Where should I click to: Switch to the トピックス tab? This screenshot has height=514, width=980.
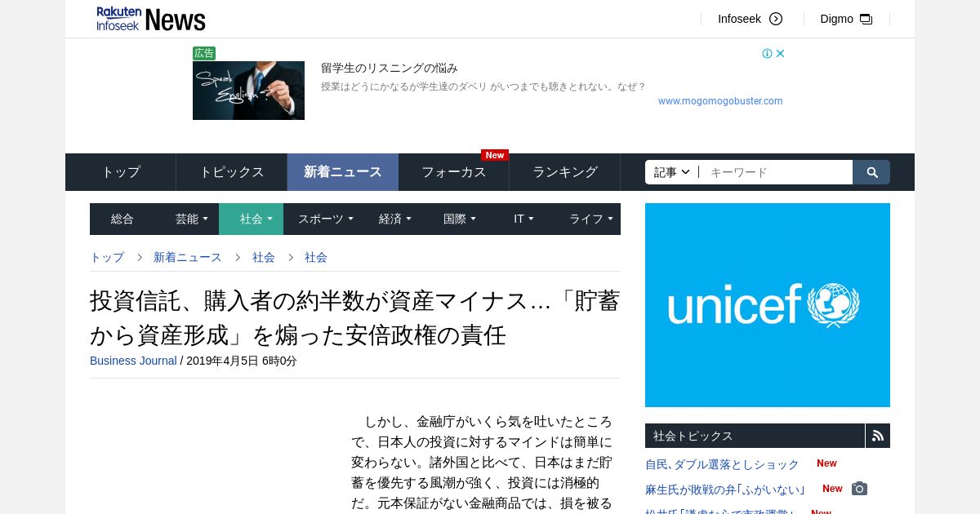coord(232,172)
